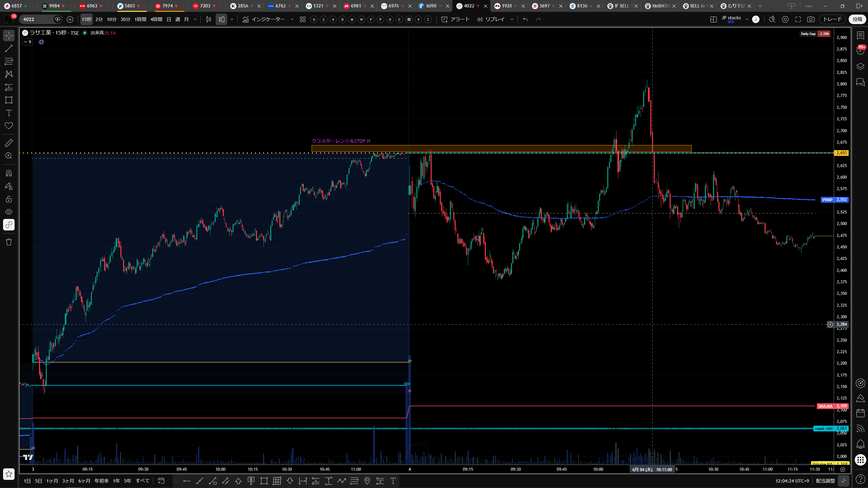The image size is (868, 488).
Task: Select the ruler measure tool
Action: 9,143
